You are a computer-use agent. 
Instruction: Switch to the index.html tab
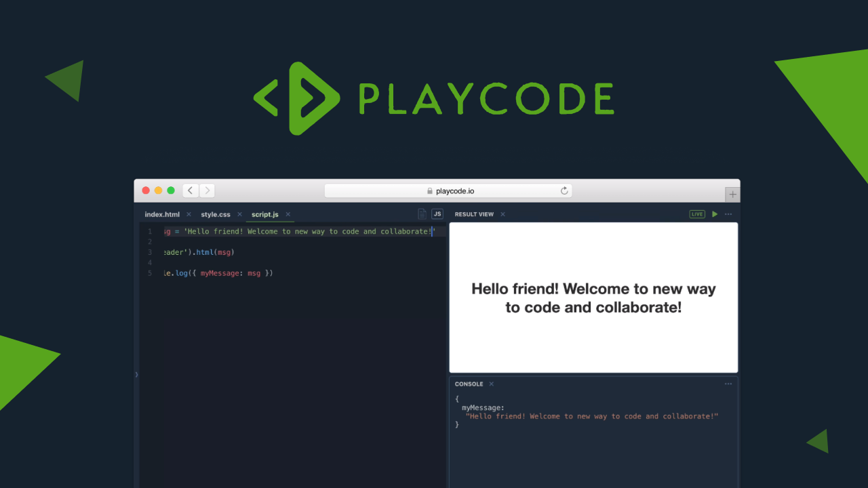(162, 214)
